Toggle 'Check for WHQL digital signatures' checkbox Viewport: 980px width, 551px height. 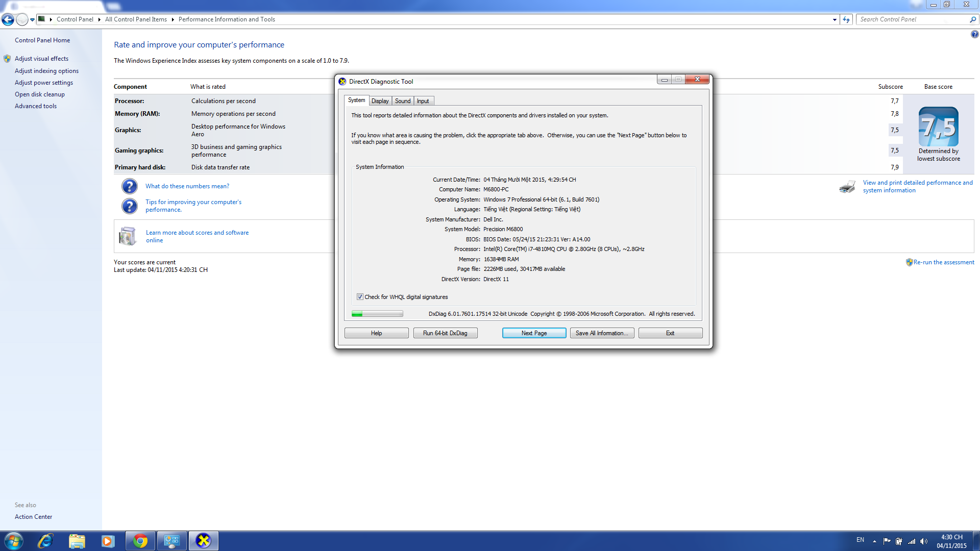(x=360, y=297)
